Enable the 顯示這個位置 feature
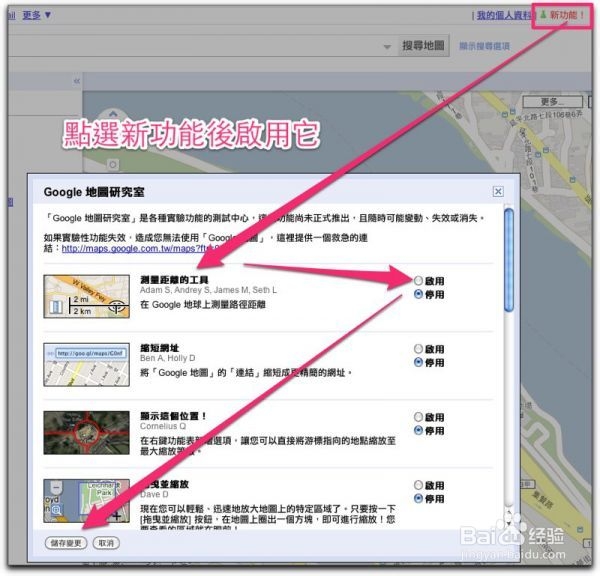This screenshot has width=600, height=576. click(418, 417)
